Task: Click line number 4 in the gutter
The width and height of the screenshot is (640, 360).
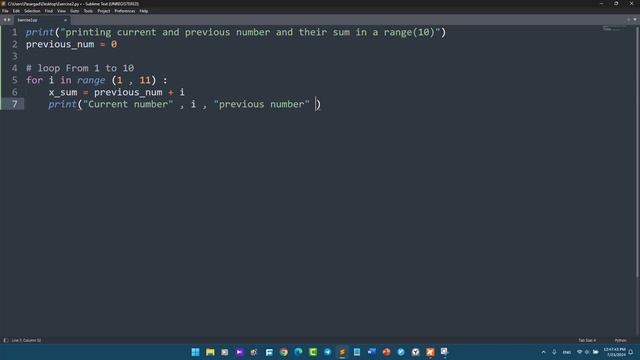Action: [x=14, y=68]
